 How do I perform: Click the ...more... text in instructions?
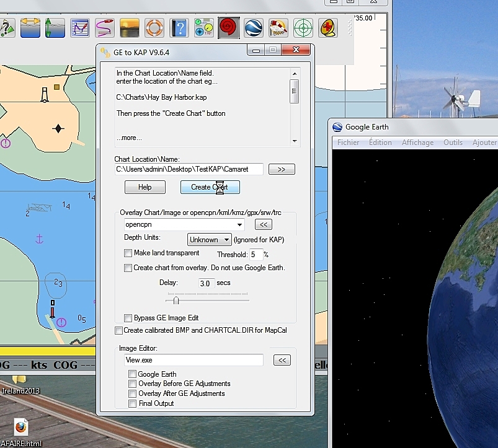(129, 138)
